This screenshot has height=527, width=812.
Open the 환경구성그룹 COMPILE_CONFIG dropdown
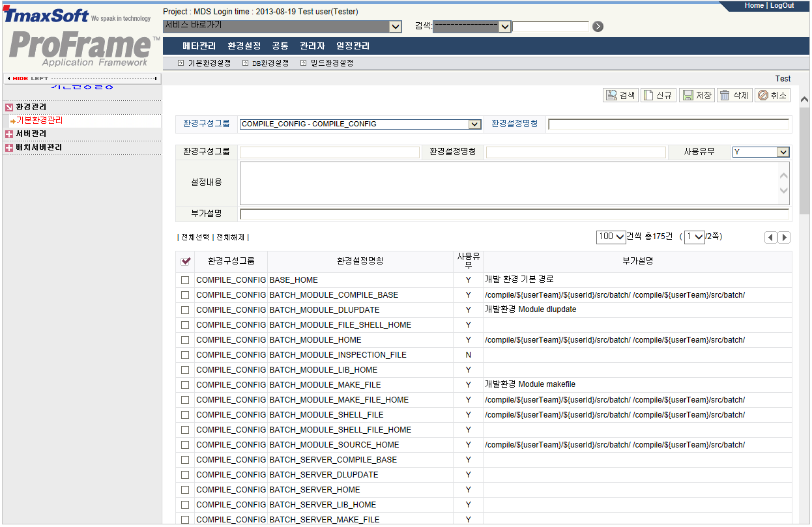click(474, 124)
